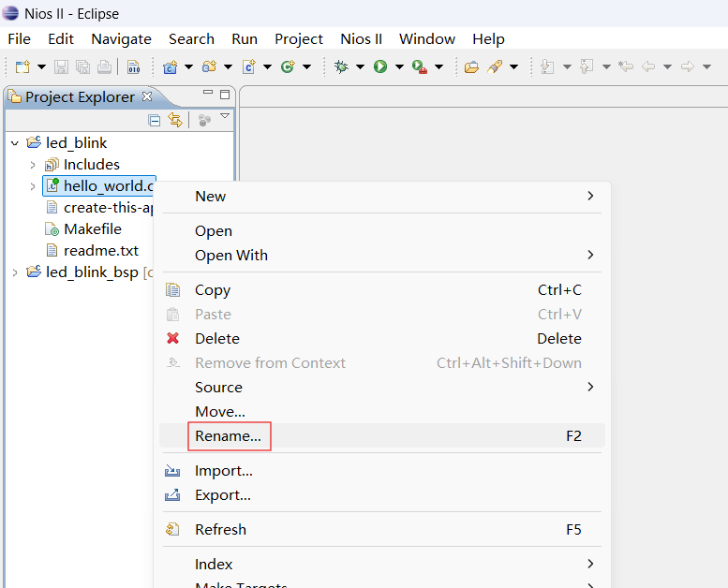Choose Delete in the context menu

(x=381, y=339)
